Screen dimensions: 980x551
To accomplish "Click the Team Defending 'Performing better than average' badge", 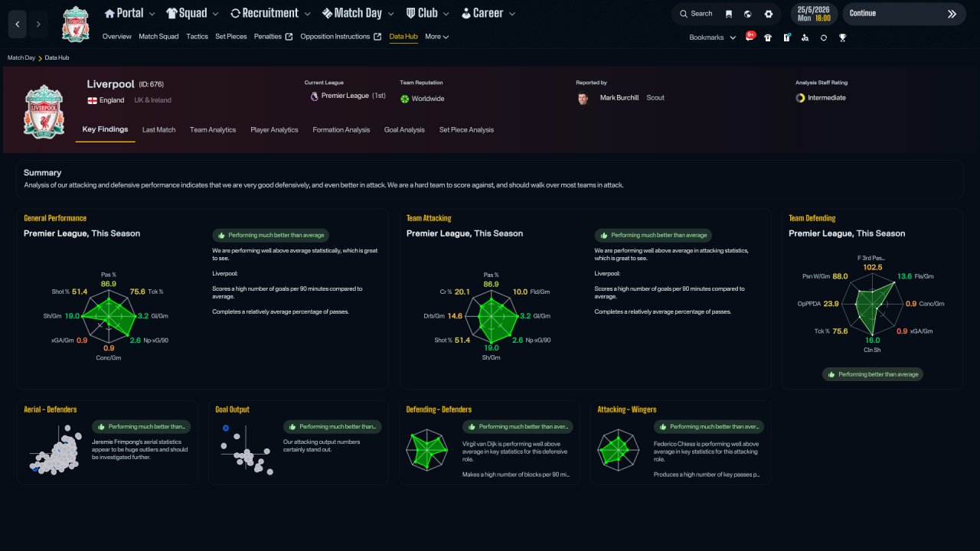I will 873,374.
